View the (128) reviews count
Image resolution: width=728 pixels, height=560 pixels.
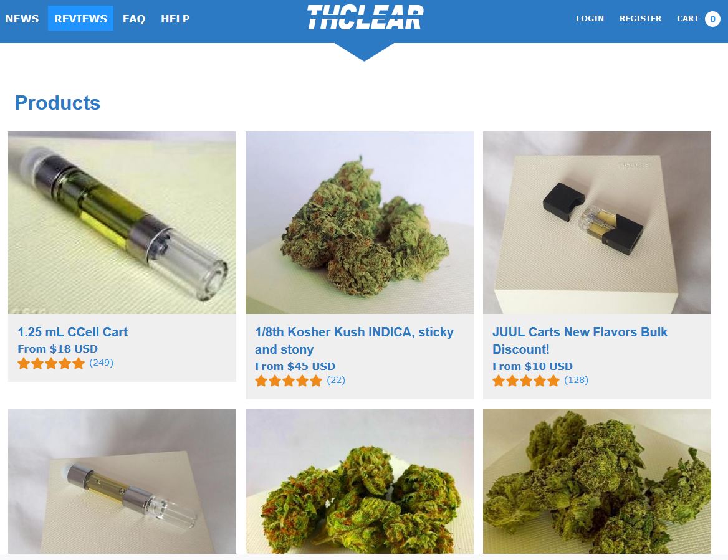pyautogui.click(x=576, y=380)
